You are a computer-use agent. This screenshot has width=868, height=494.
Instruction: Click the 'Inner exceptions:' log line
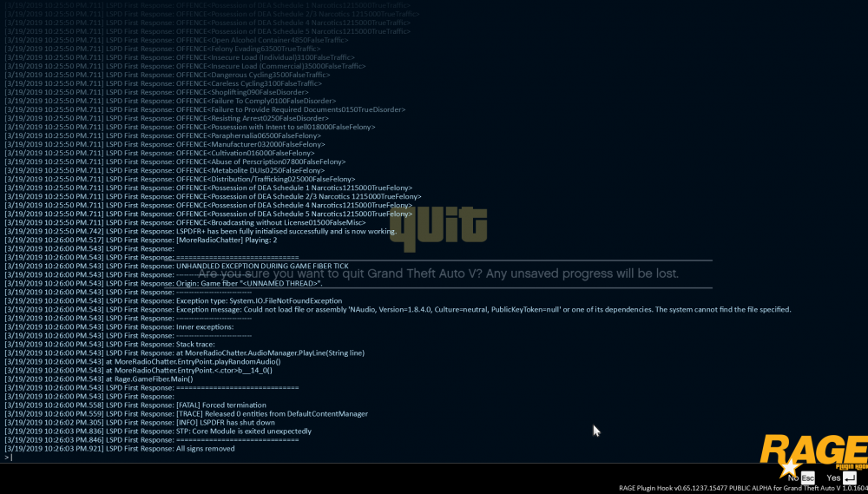[x=119, y=326]
